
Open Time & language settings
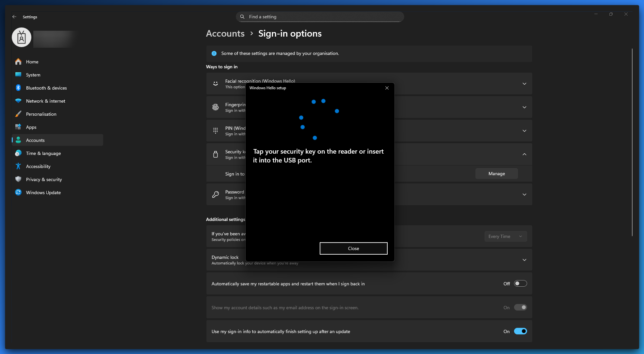tap(43, 153)
